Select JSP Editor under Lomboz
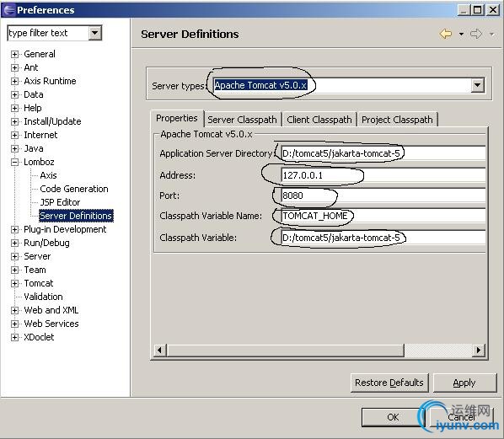This screenshot has width=504, height=439. (x=60, y=202)
